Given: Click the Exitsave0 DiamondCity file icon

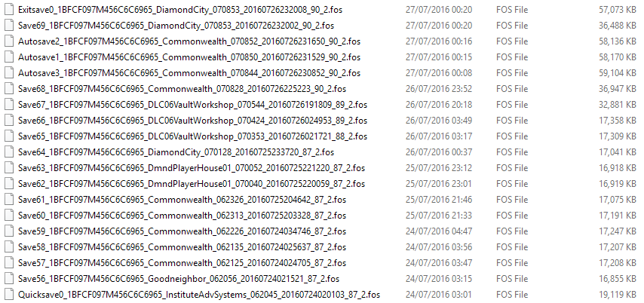Looking at the screenshot, I should 8,10.
